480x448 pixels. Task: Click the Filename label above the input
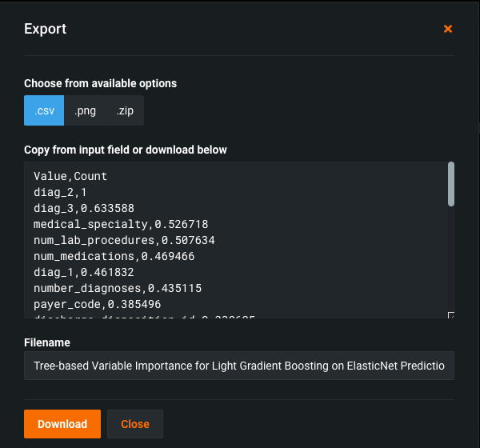tap(47, 342)
